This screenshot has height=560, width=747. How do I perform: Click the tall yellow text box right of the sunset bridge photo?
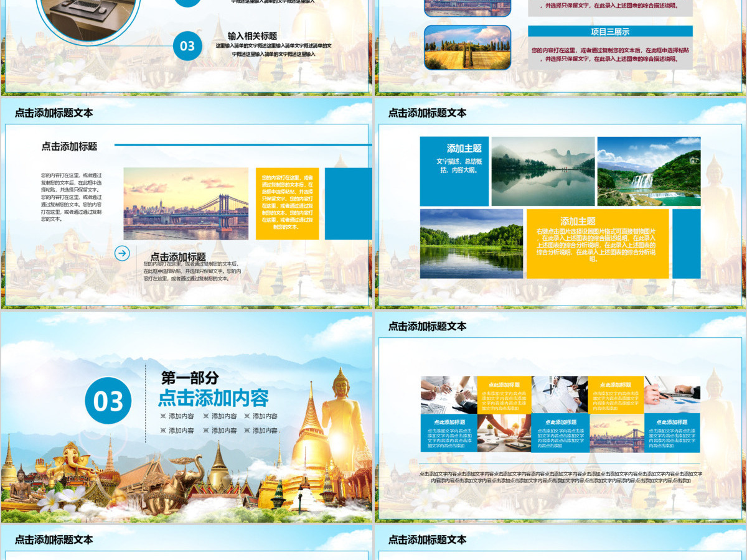[x=287, y=203]
